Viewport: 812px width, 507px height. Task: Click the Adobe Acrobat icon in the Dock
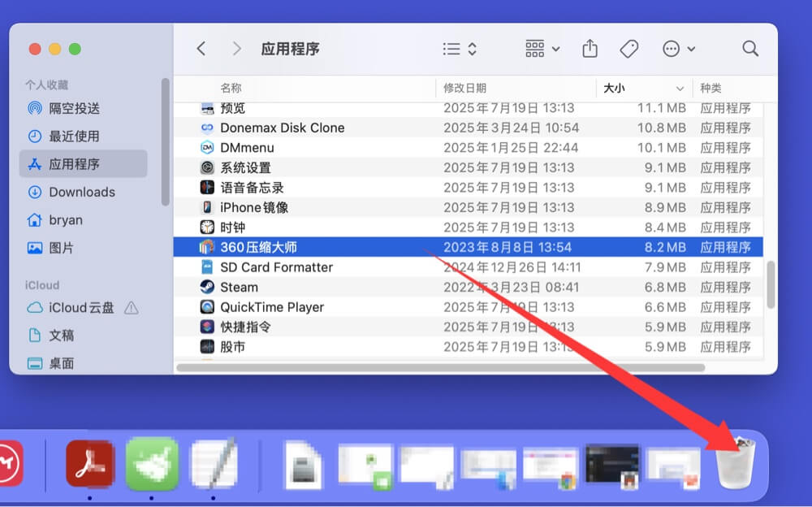89,463
